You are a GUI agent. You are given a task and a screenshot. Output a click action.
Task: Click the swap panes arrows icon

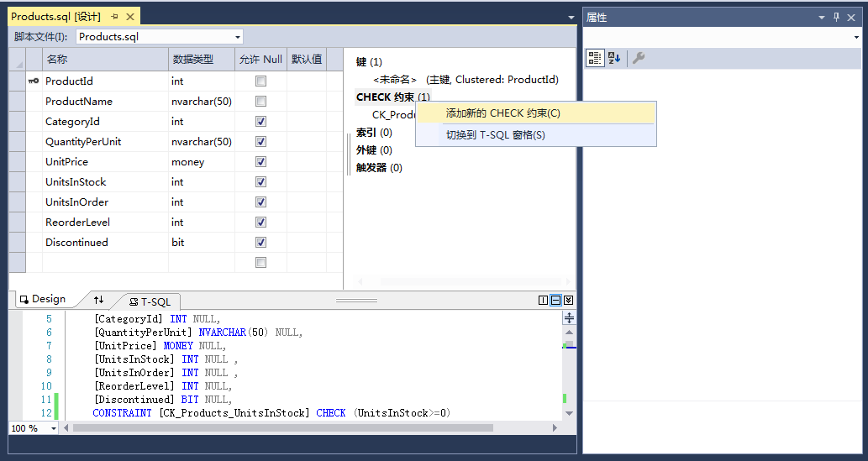point(98,300)
